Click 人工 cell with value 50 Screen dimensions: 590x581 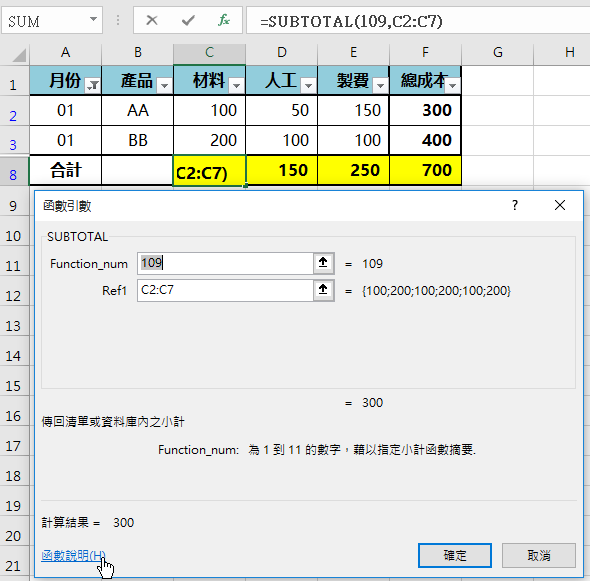281,110
